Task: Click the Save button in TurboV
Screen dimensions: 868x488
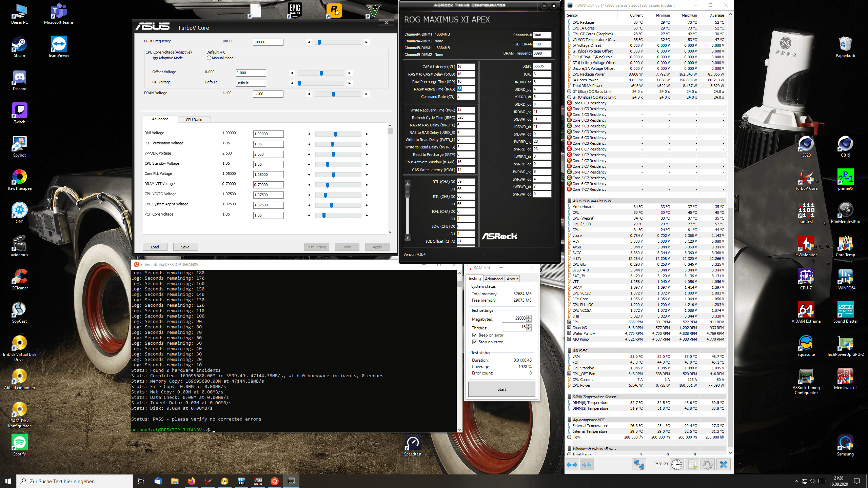Action: (185, 247)
